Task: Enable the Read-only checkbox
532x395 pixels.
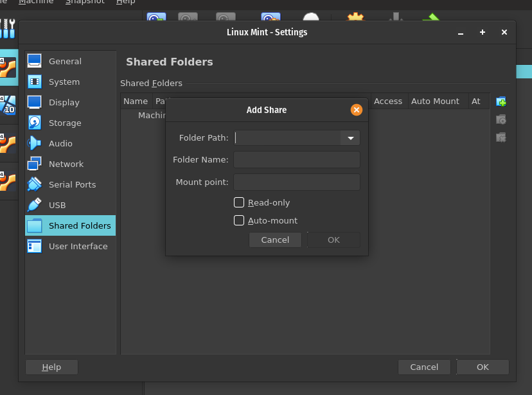Action: pos(239,202)
